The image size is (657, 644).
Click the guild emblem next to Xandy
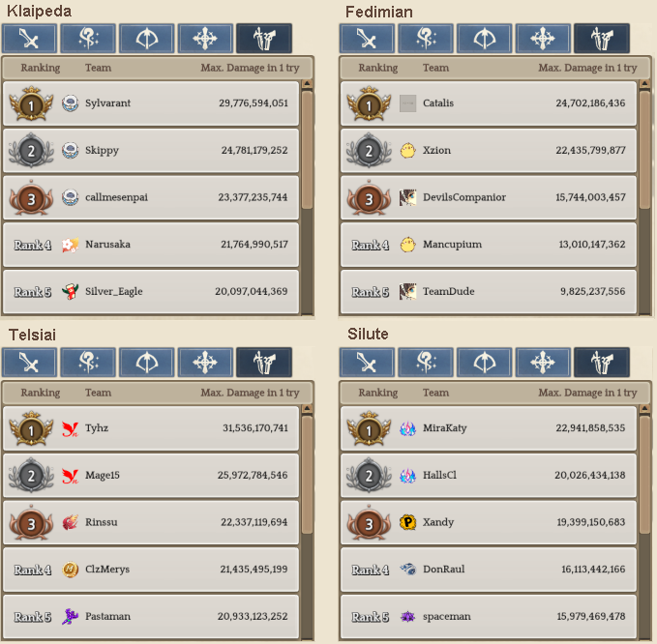[407, 522]
